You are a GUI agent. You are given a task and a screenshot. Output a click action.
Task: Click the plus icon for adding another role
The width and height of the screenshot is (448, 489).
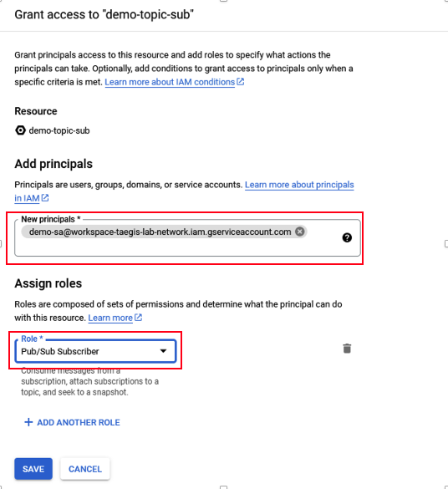pos(28,422)
